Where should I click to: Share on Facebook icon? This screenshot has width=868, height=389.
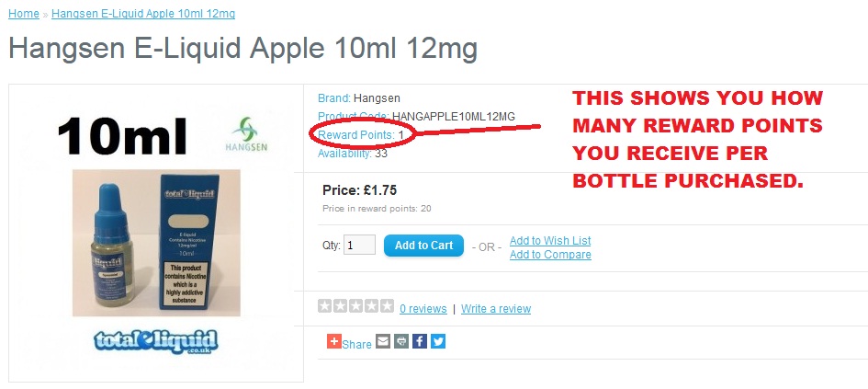point(420,341)
